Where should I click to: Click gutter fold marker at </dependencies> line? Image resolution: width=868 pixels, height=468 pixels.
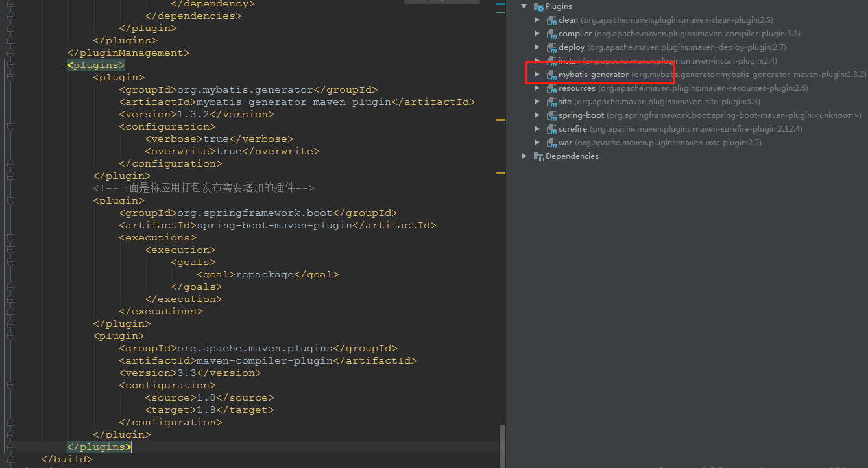point(10,16)
